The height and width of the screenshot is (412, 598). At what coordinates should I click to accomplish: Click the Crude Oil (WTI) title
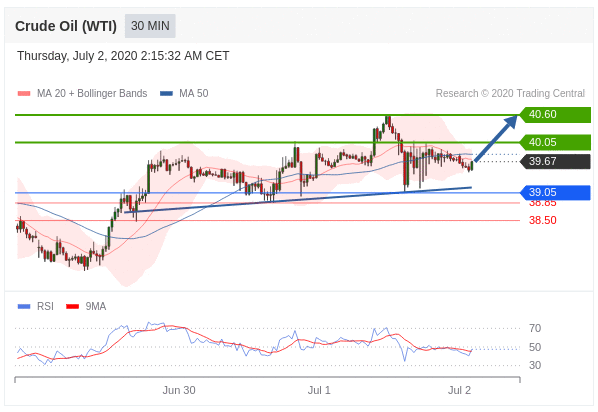66,26
